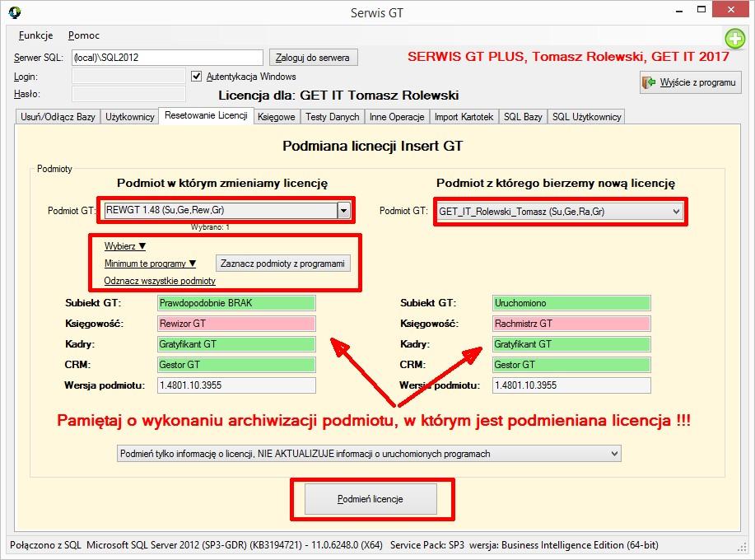755x560 pixels.
Task: Click the Serwer SQL input field
Action: (168, 58)
